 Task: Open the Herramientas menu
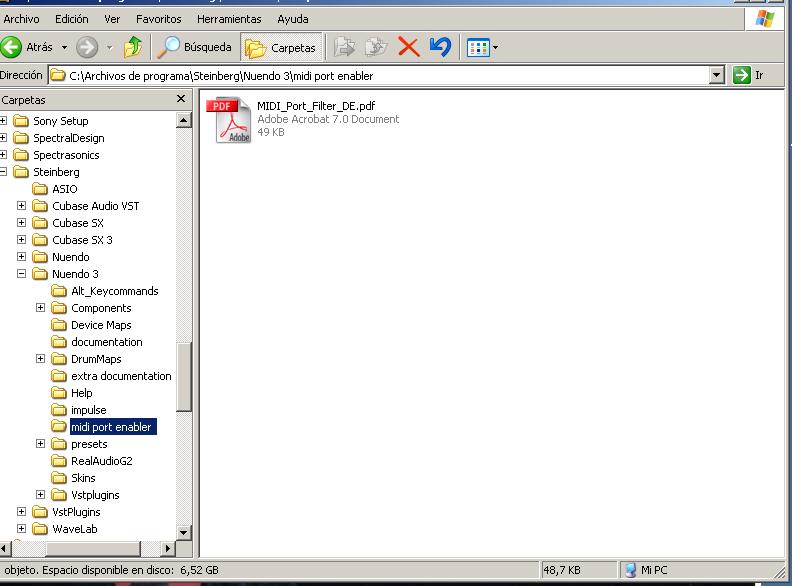pos(229,19)
